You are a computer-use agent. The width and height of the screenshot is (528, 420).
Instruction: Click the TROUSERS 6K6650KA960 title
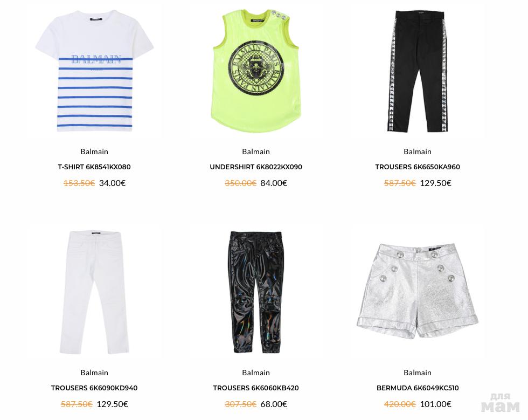pyautogui.click(x=418, y=167)
